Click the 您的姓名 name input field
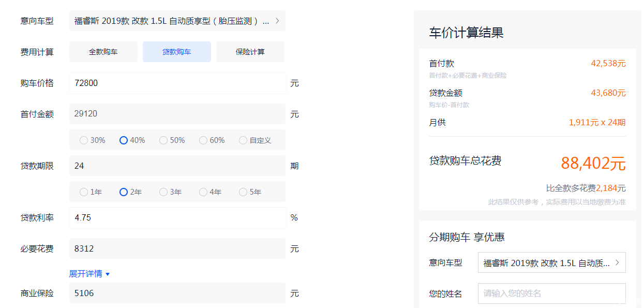 pyautogui.click(x=551, y=294)
